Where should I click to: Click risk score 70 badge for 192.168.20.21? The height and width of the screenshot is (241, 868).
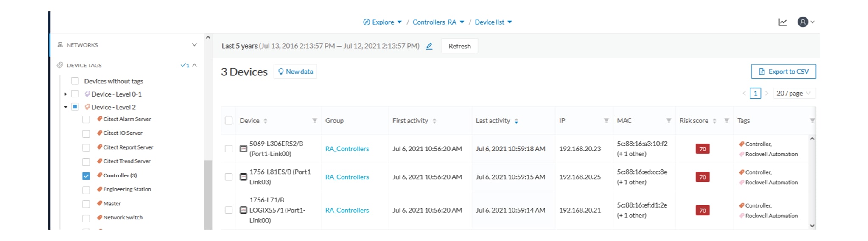click(x=703, y=210)
